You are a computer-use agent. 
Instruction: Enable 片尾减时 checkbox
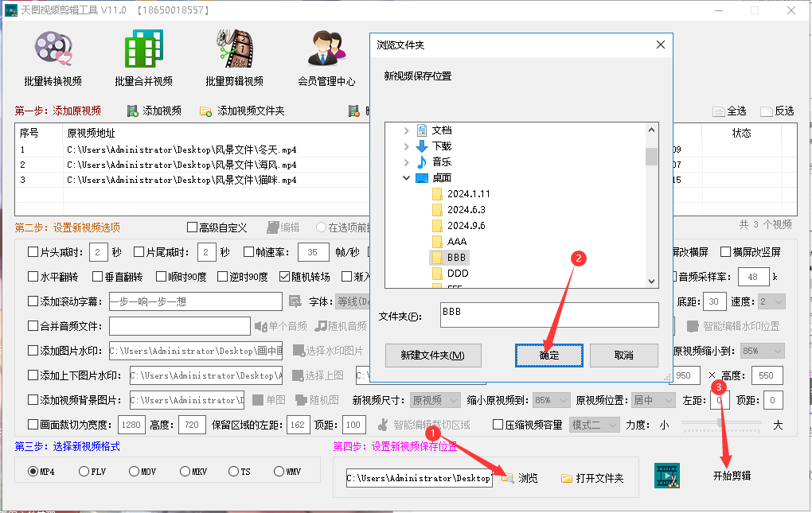[139, 252]
